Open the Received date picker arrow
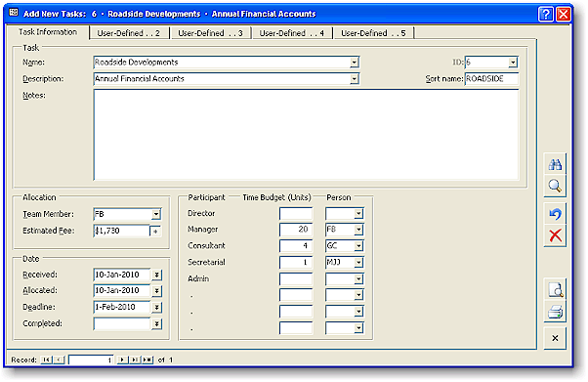 [156, 276]
